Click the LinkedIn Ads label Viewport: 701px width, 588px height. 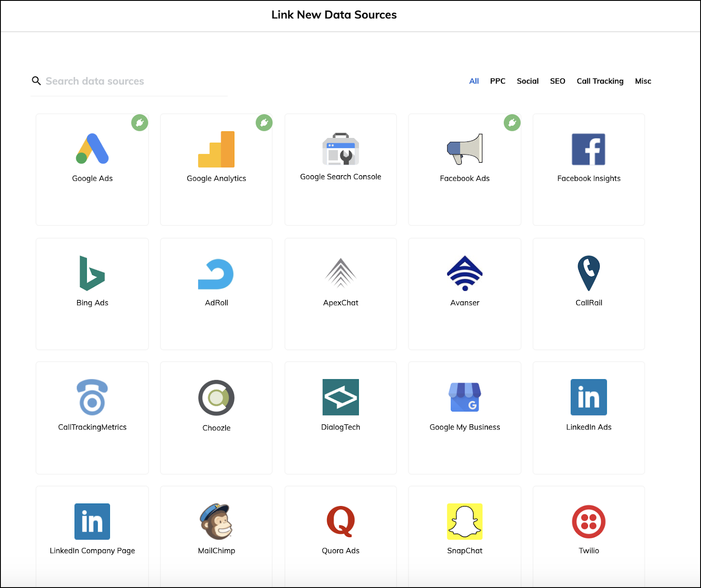click(x=588, y=427)
